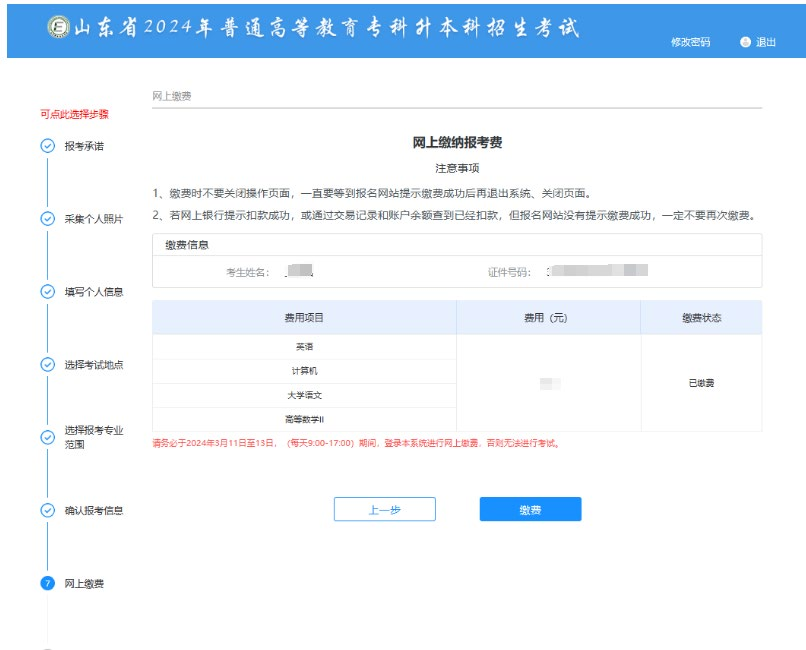The image size is (806, 650).
Task: Click the checkmark icon beside 采集个人照片
Action: pos(47,219)
